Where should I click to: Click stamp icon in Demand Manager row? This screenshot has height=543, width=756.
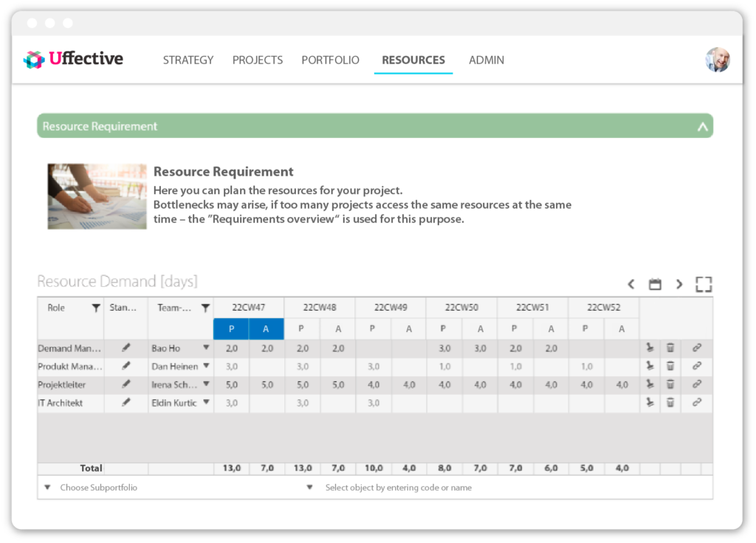point(650,347)
